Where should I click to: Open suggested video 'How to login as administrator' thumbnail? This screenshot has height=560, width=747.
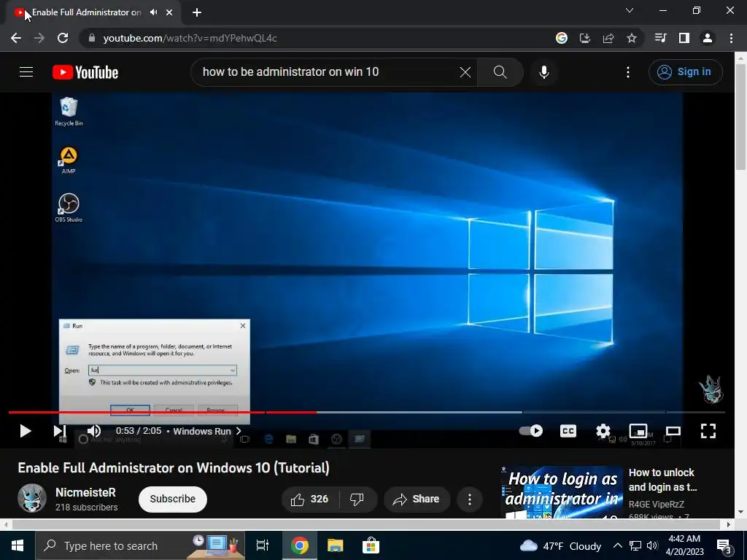pyautogui.click(x=562, y=492)
